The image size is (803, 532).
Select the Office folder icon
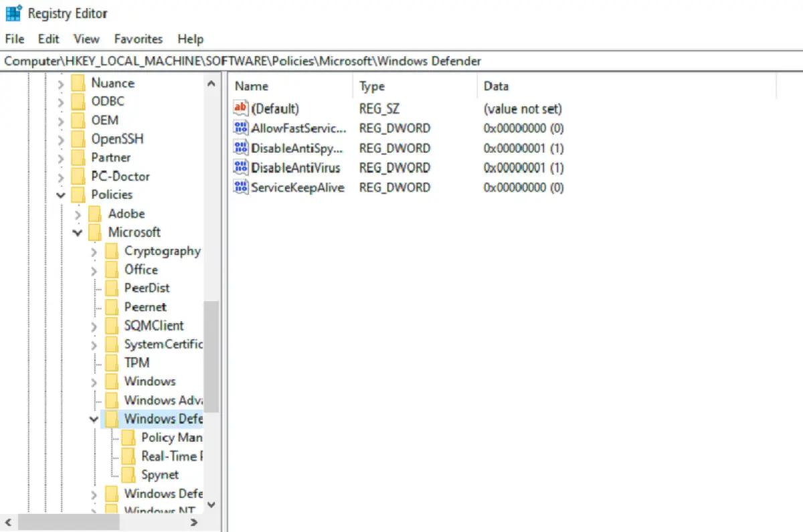pyautogui.click(x=112, y=270)
